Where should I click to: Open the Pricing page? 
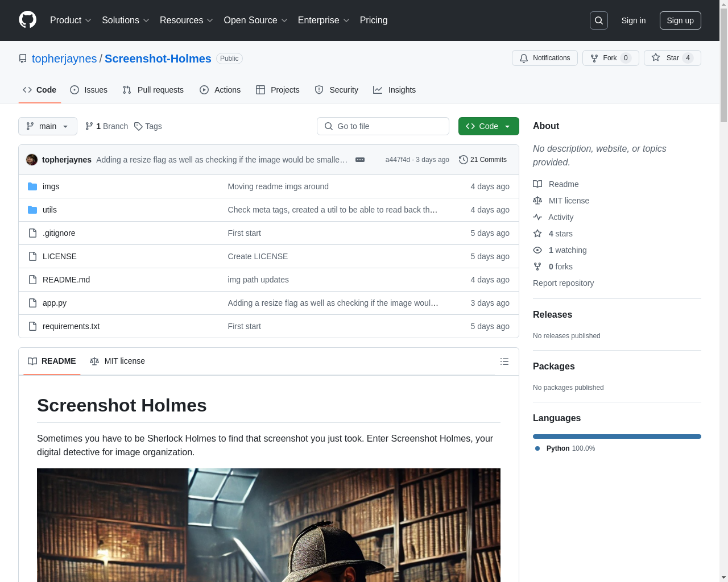click(x=374, y=20)
